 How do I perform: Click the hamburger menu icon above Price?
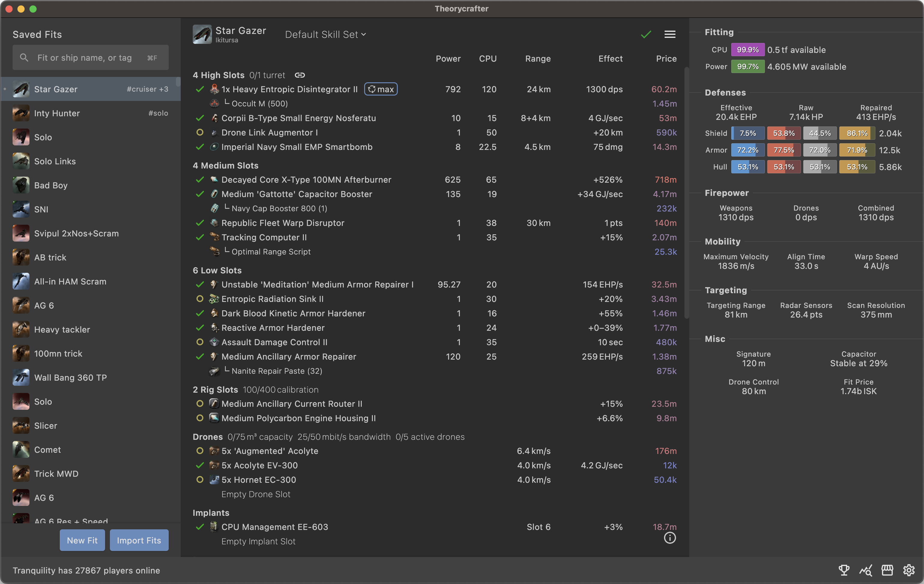[670, 35]
